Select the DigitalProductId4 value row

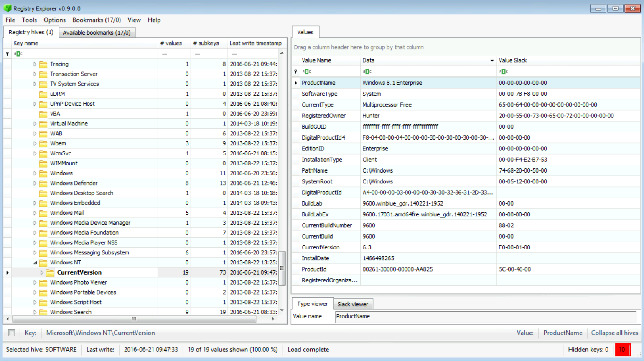pyautogui.click(x=466, y=137)
